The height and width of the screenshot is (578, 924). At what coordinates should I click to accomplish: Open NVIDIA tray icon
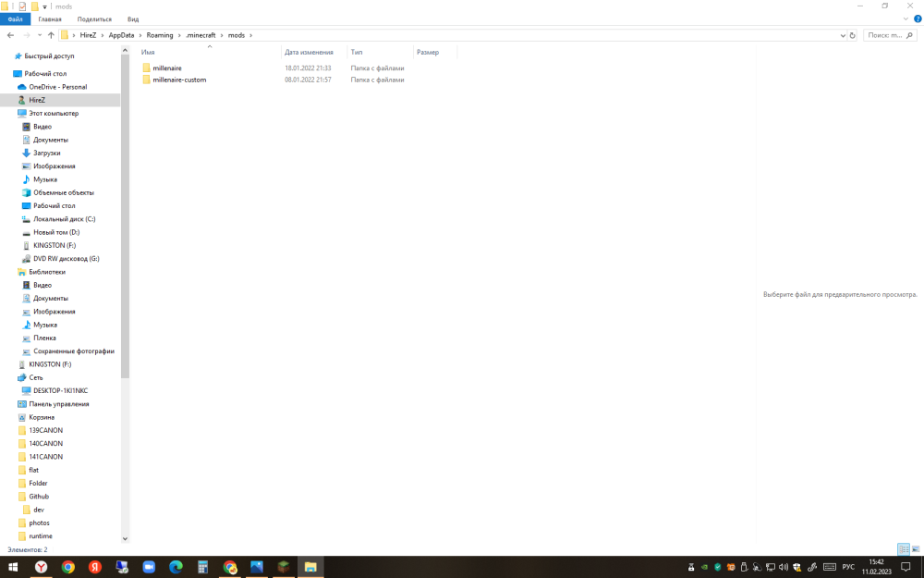coord(704,568)
